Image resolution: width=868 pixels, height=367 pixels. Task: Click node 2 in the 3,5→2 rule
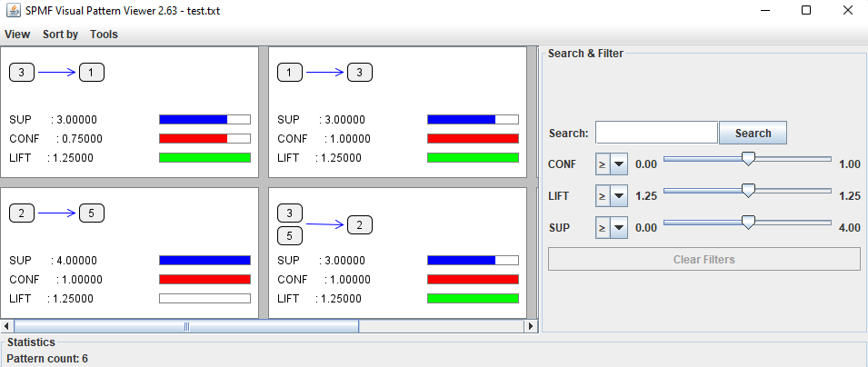point(359,224)
